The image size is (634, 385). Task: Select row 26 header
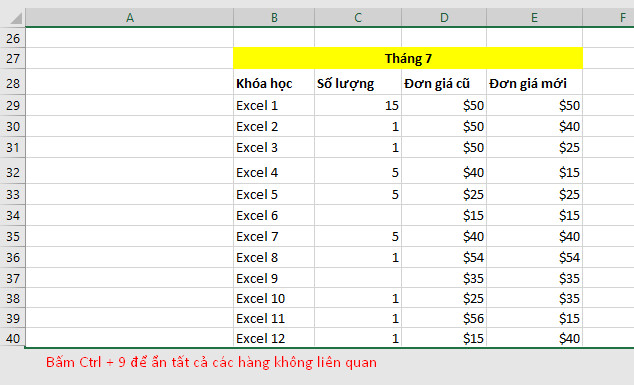[13, 38]
